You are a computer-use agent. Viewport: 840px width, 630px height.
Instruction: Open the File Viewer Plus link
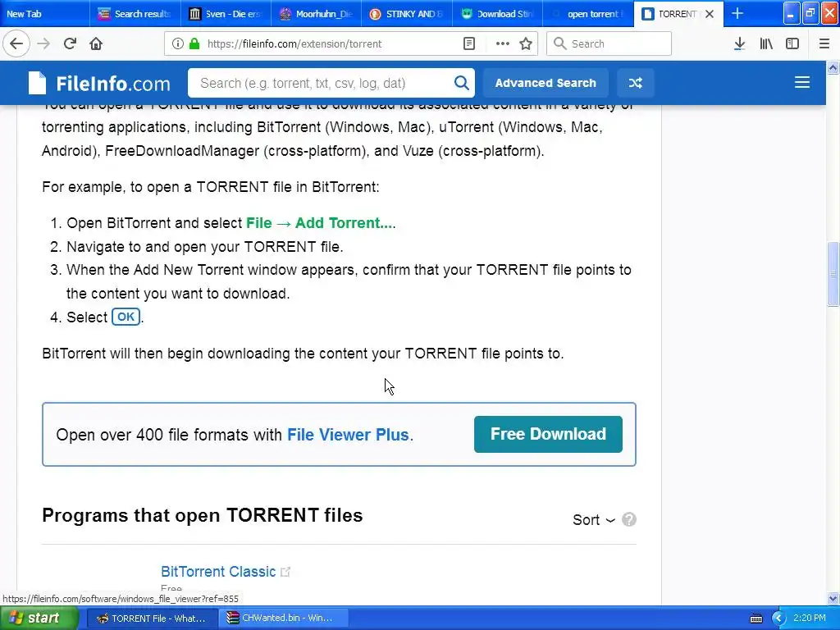tap(348, 435)
